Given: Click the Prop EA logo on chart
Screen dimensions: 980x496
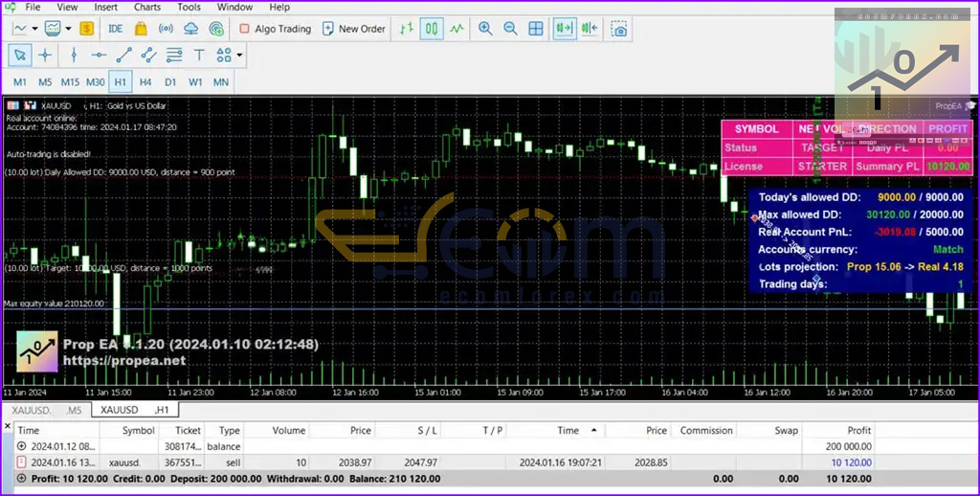Looking at the screenshot, I should pyautogui.click(x=37, y=351).
